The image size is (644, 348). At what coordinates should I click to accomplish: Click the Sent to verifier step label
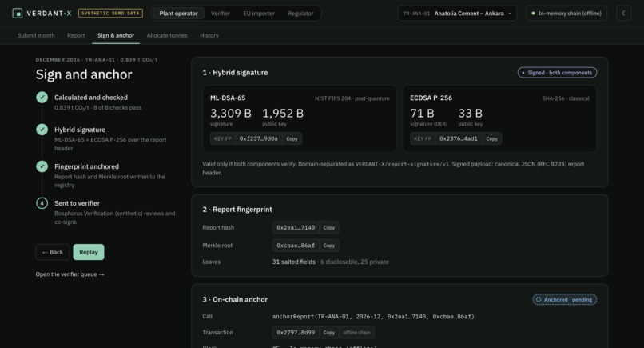[77, 203]
